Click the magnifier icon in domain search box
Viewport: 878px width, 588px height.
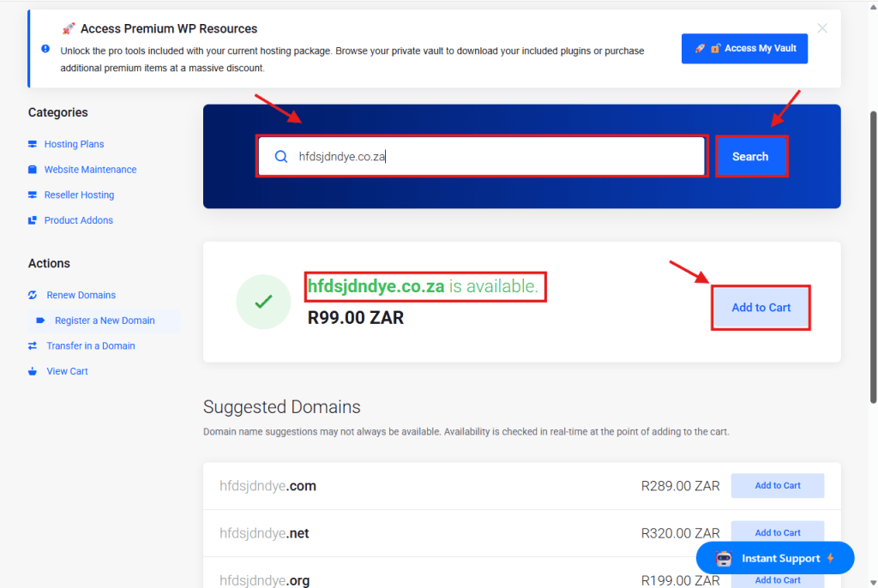pyautogui.click(x=281, y=157)
